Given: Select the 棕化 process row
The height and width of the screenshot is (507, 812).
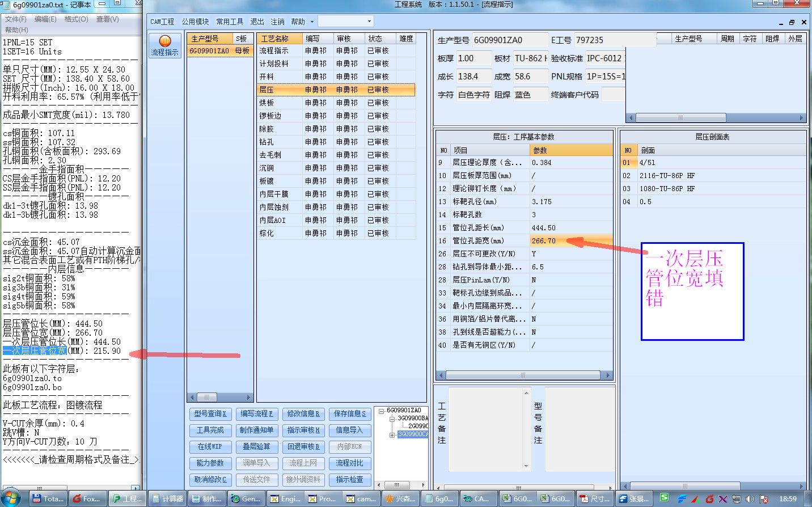Looking at the screenshot, I should pos(336,233).
